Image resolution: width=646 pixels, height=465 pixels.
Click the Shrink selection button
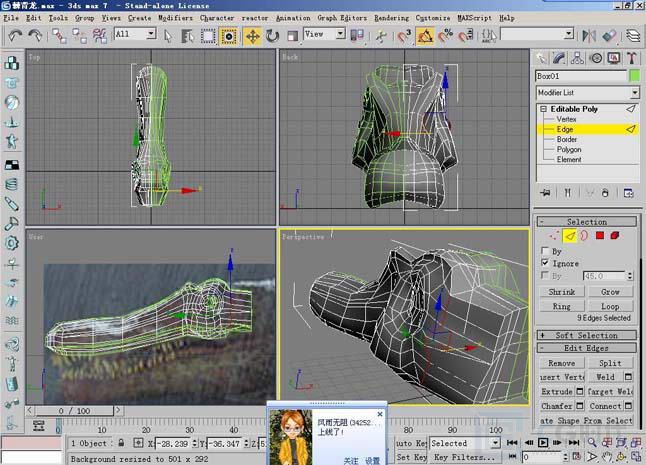pos(562,292)
